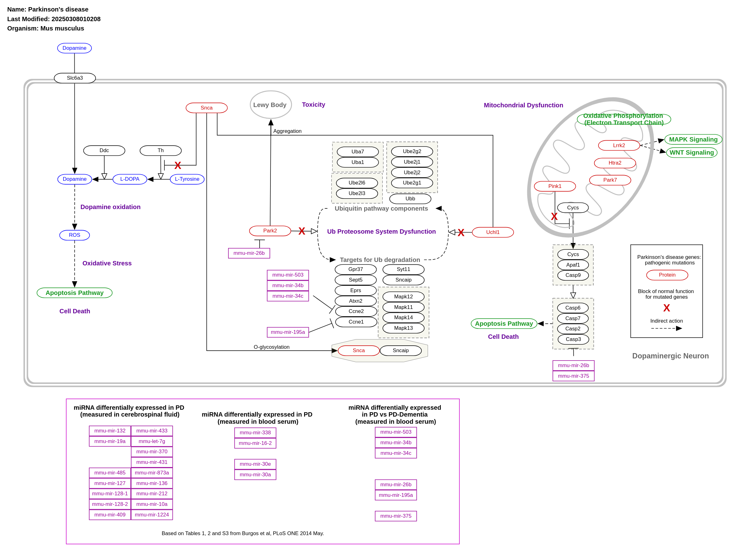This screenshot has width=747, height=560.
Task: Click the mmu-mir-10a box
Action: (152, 504)
